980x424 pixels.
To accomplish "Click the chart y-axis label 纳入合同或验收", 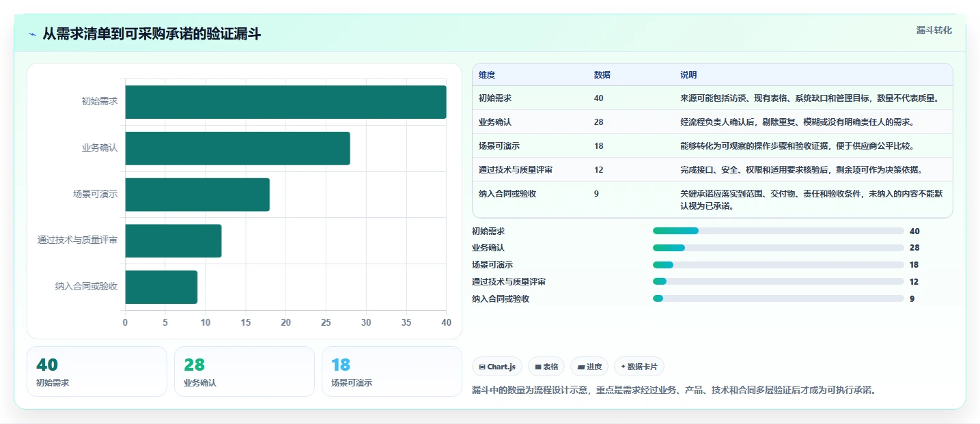I will point(87,287).
